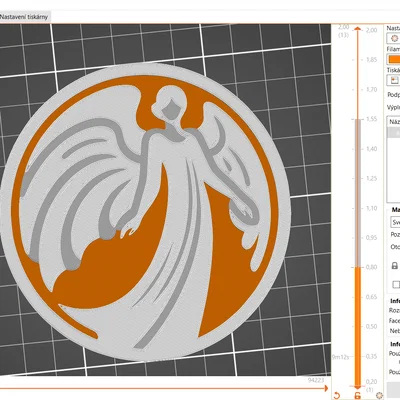Image resolution: width=400 pixels, height=400 pixels.
Task: Click the 9m12s estimated time marker
Action: (340, 357)
